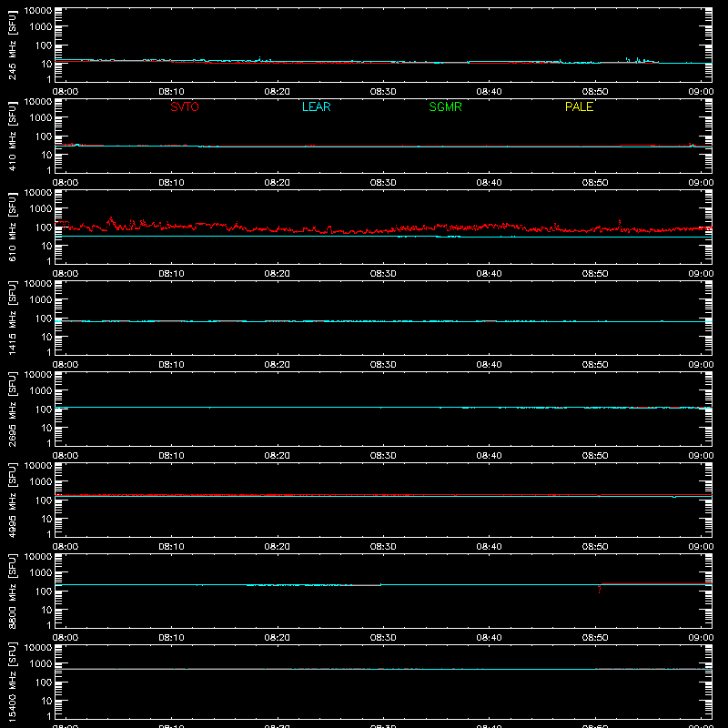Image resolution: width=728 pixels, height=728 pixels.
Task: Select the 15400 MHz [SFU] axis title
Action: 12,682
